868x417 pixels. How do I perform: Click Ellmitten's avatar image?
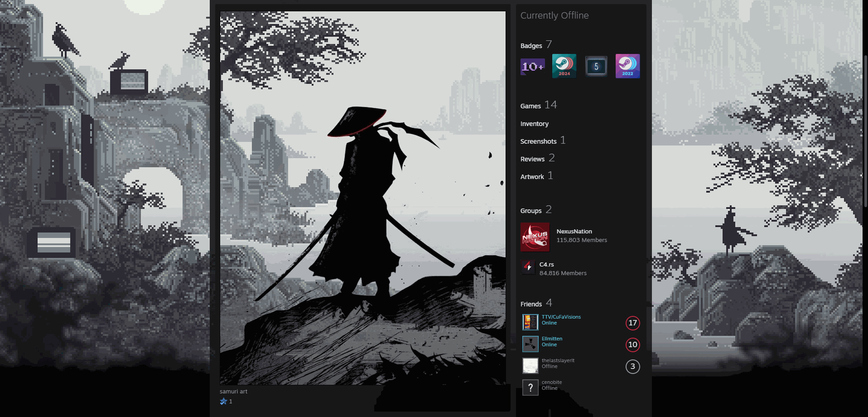pos(530,344)
